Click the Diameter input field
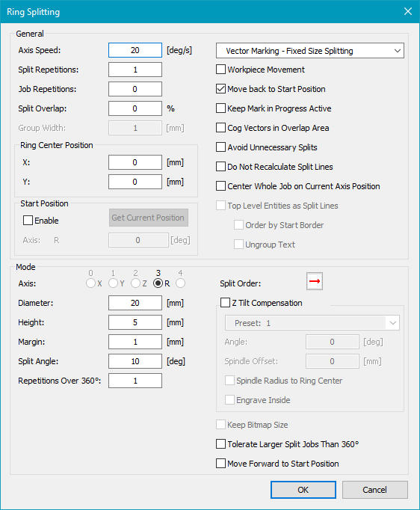The image size is (420, 510). click(x=135, y=303)
